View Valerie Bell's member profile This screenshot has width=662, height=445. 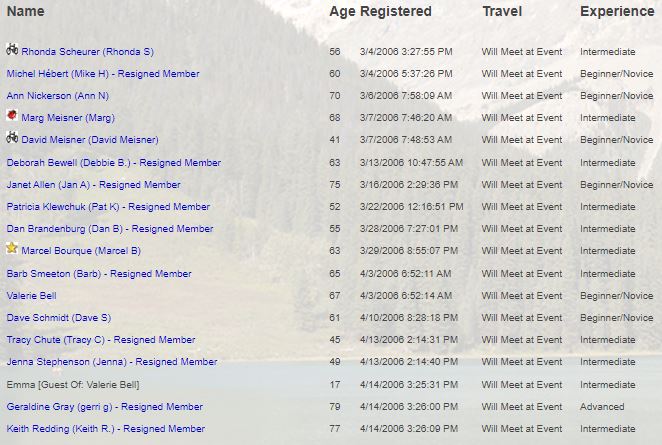(32, 296)
